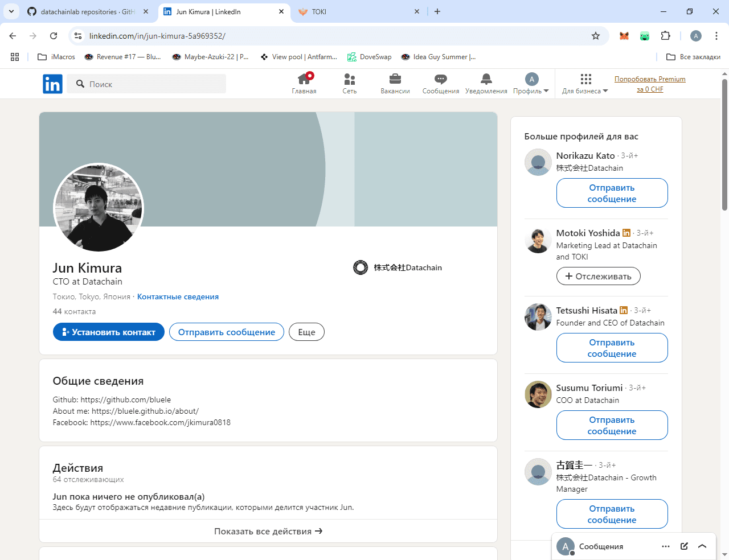Open the tab search dropdown arrow
The image size is (729, 560).
(11, 11)
